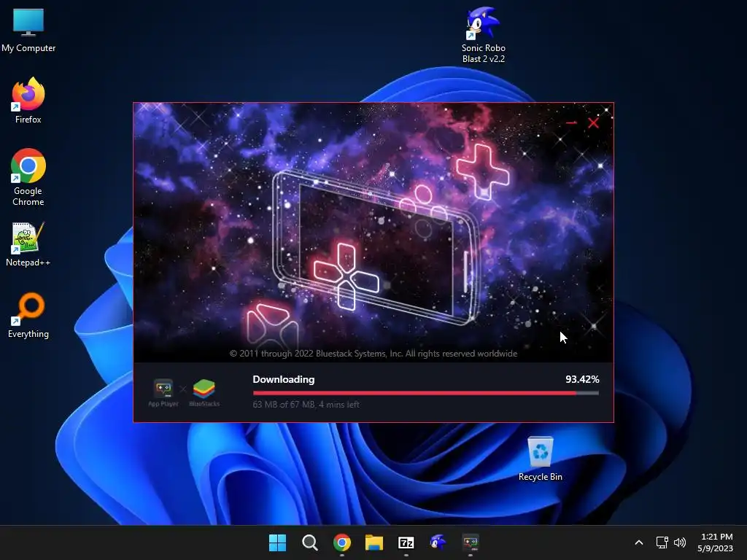Switch to BlueStacks installer in the taskbar
Screen dimensions: 747x560
tap(471, 542)
